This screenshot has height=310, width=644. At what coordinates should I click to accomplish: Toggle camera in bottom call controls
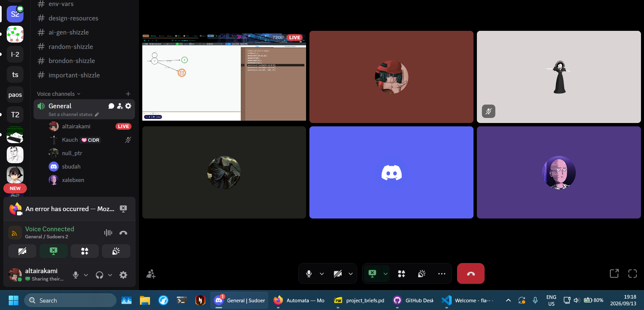[338, 274]
